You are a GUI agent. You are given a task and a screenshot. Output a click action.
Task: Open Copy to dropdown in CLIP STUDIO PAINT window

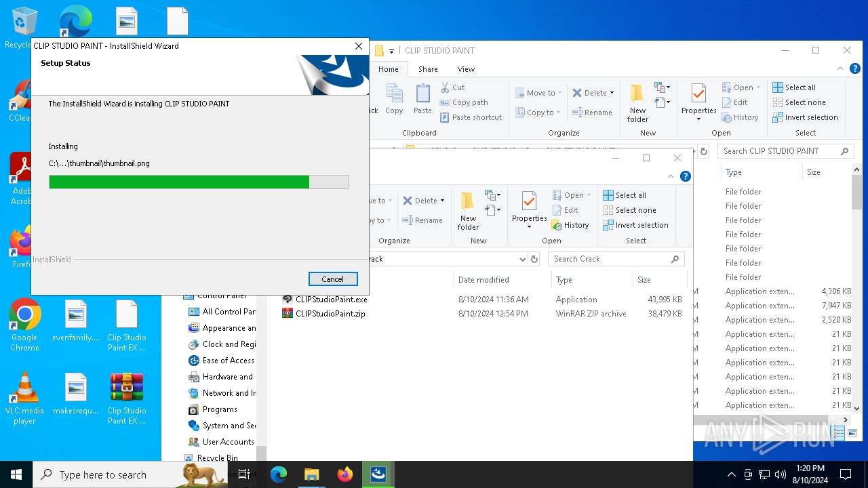click(x=538, y=113)
